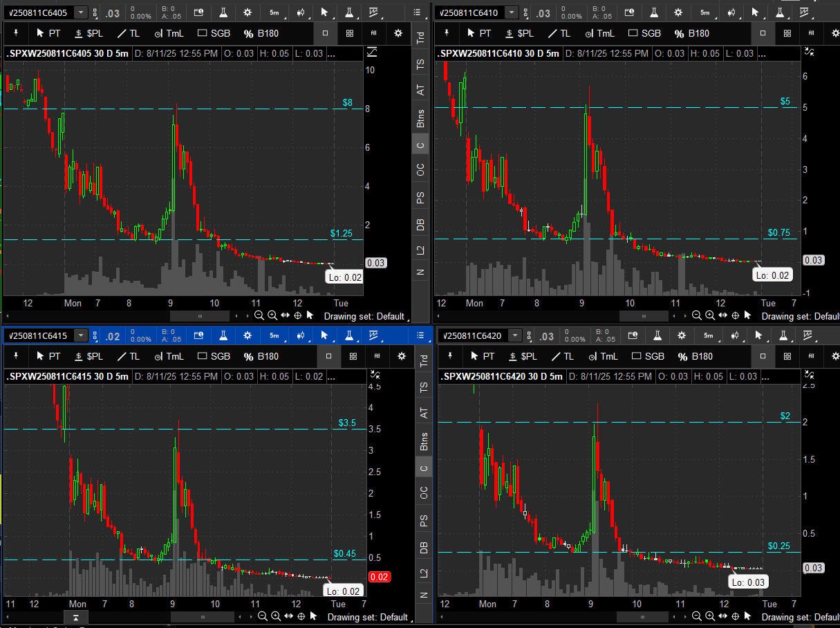Toggle single-chart view in the C6415 drawing toolbar

[328, 356]
